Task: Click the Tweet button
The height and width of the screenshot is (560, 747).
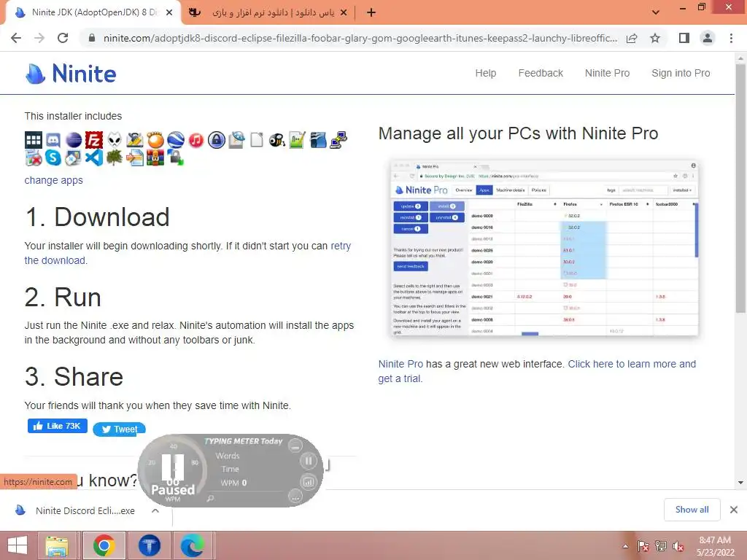Action: click(x=119, y=429)
